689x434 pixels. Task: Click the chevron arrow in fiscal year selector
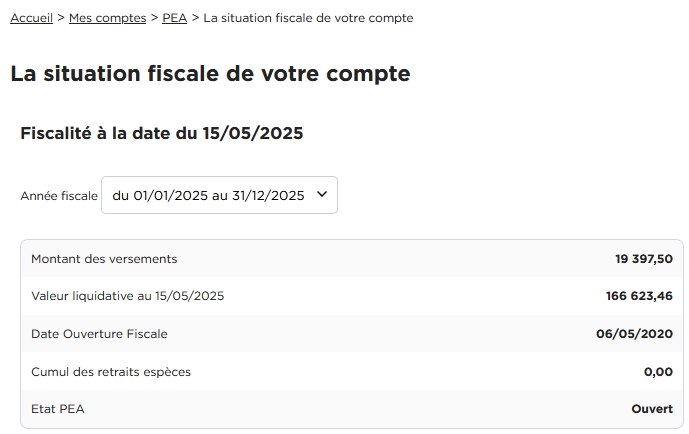pos(321,195)
